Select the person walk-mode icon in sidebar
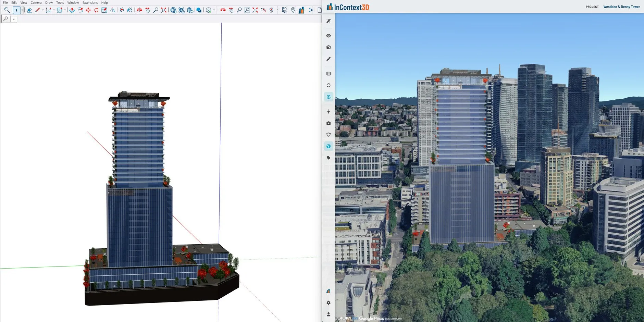Image resolution: width=644 pixels, height=322 pixels. [x=329, y=112]
